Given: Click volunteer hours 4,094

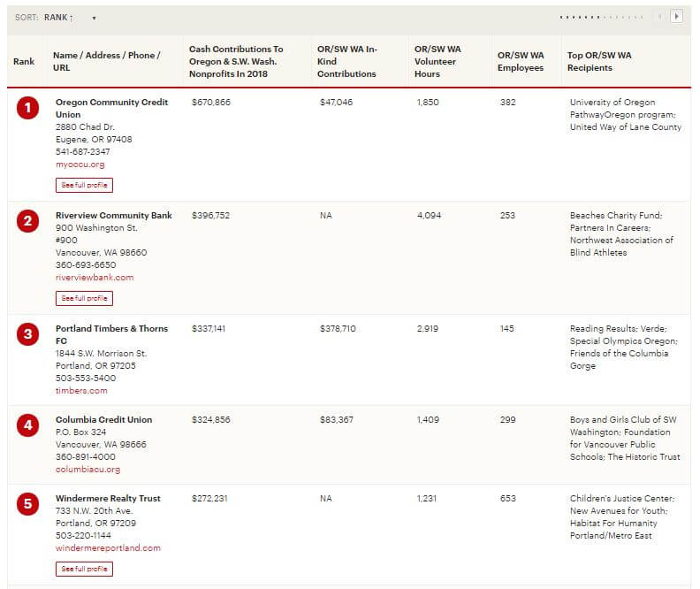Looking at the screenshot, I should click(x=429, y=215).
